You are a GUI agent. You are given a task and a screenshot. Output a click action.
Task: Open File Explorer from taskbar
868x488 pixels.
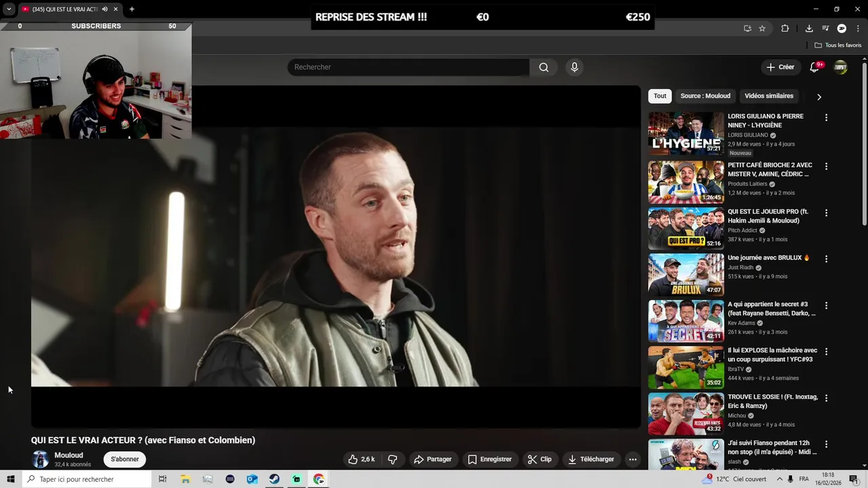[185, 479]
